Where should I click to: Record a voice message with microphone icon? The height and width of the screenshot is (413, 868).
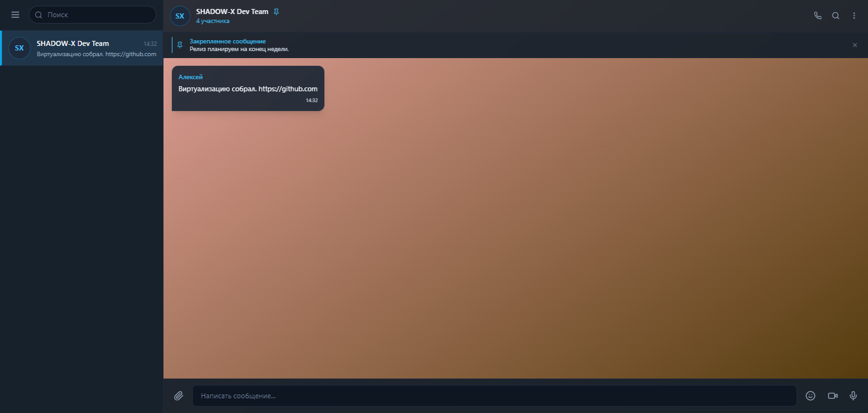click(853, 396)
